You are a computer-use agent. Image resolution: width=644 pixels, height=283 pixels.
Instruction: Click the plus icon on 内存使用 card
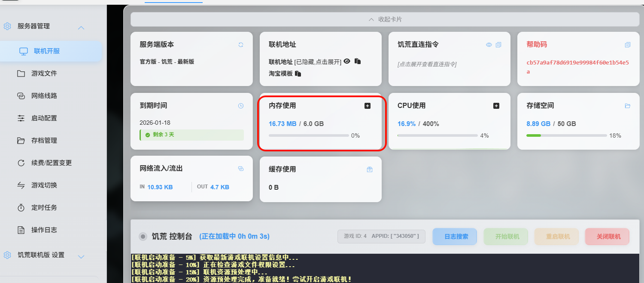pos(368,106)
